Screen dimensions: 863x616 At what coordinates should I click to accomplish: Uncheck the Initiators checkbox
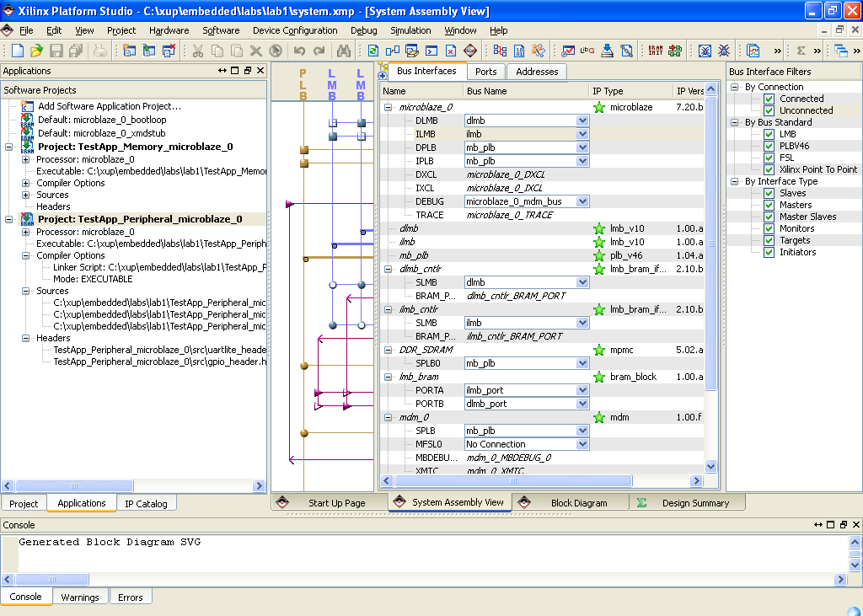pyautogui.click(x=769, y=252)
